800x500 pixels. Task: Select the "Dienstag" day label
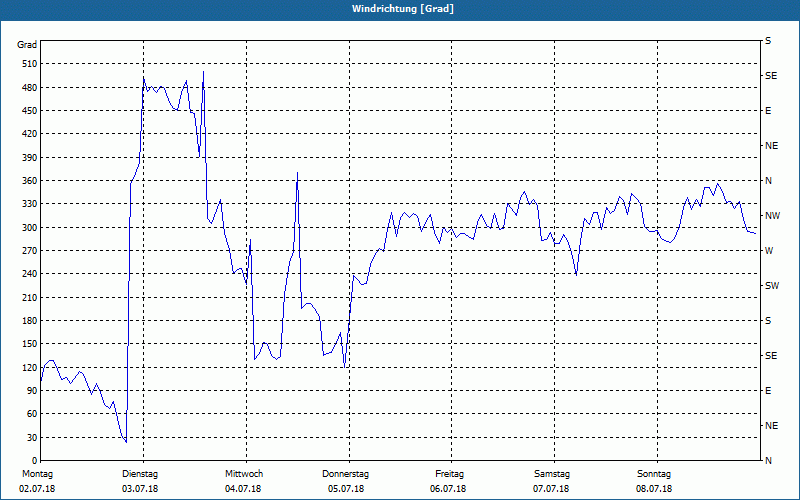pos(140,474)
